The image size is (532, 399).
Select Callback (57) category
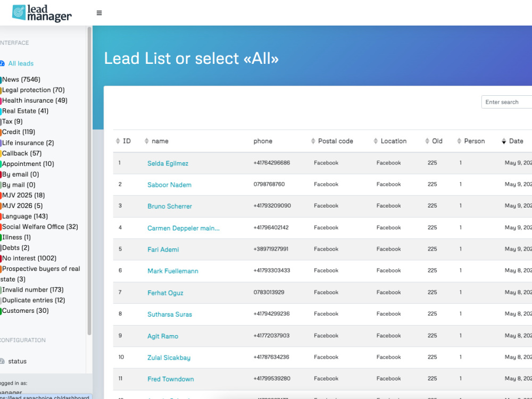click(x=22, y=153)
